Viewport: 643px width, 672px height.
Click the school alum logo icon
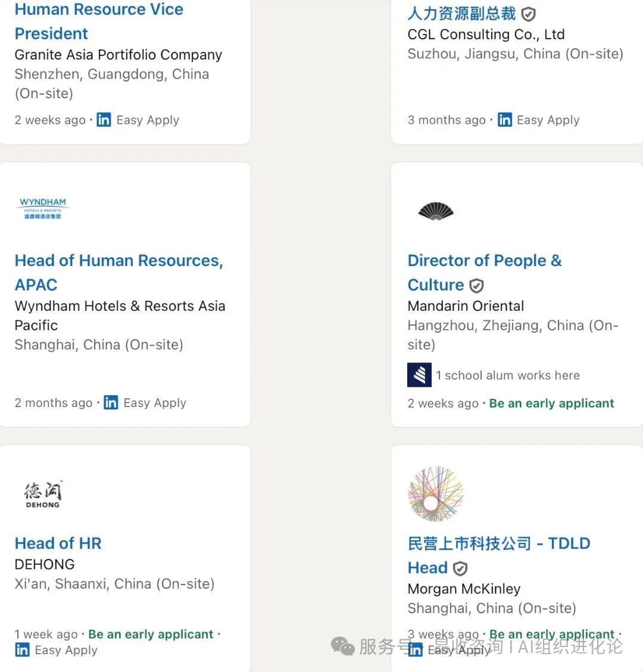tap(419, 375)
